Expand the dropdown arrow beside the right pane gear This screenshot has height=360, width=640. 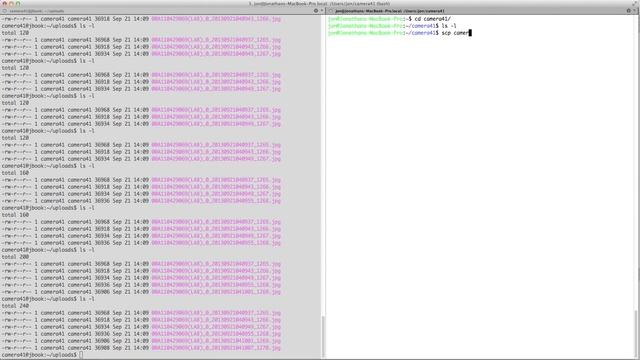point(635,11)
